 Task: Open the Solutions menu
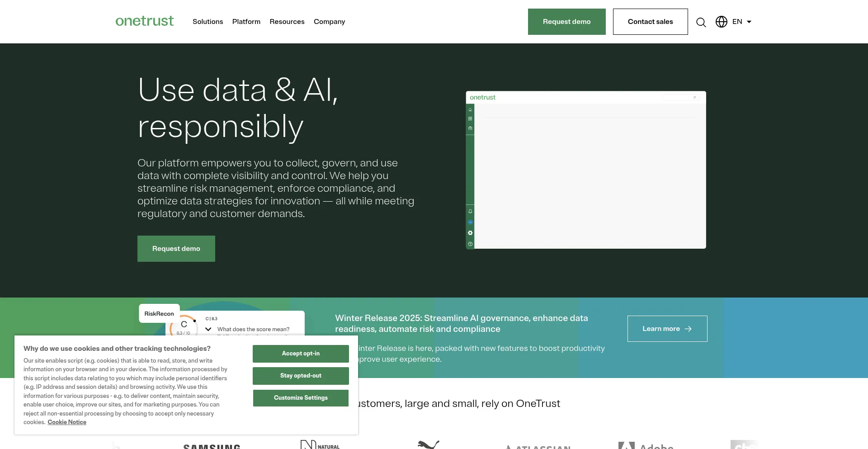[x=208, y=22]
